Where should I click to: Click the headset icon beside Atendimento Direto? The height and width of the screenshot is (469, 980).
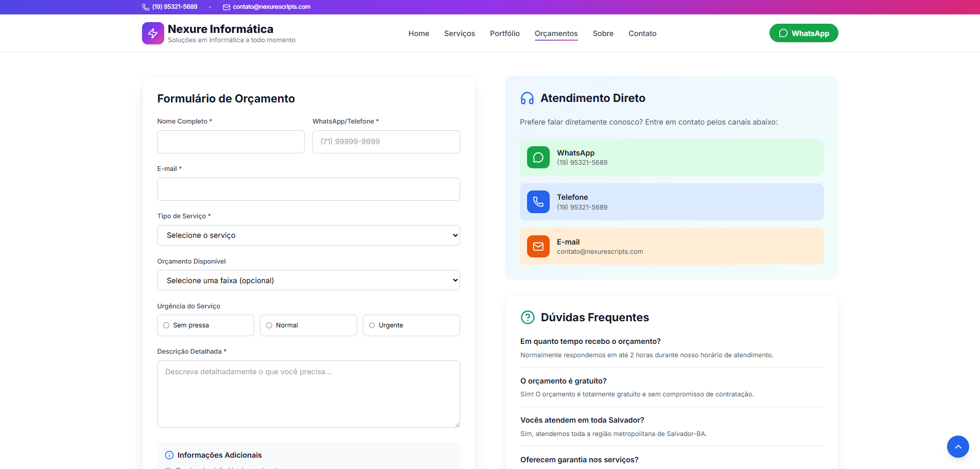[527, 98]
